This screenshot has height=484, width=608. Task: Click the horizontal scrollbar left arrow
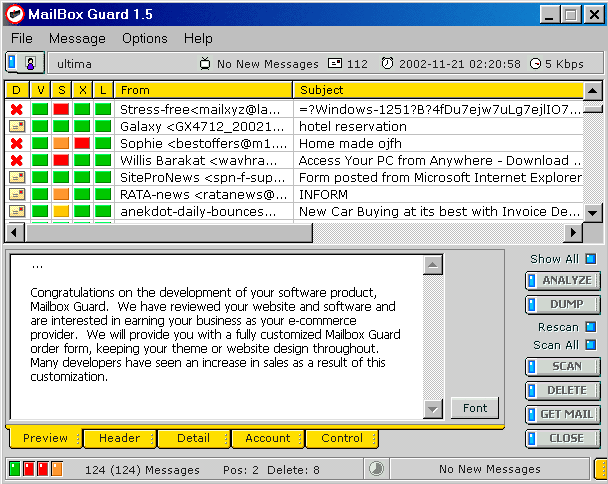pos(15,233)
